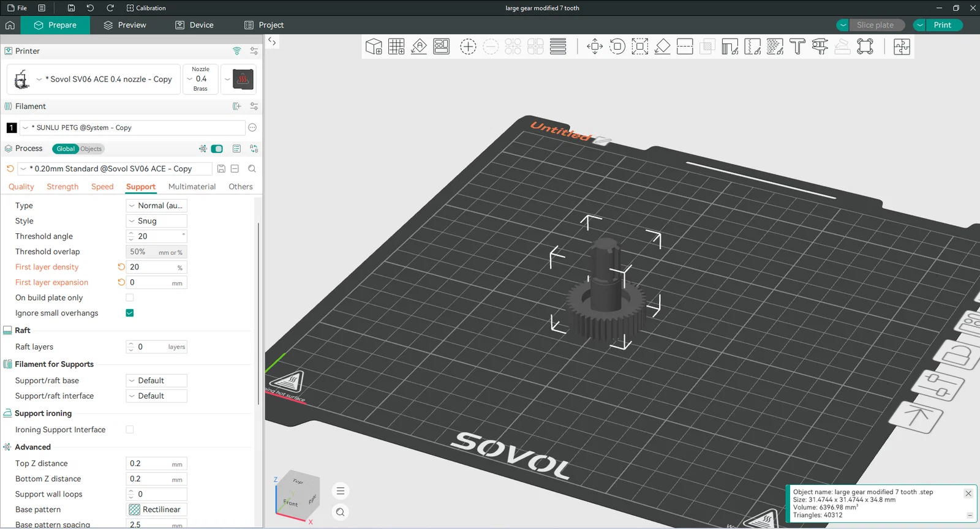980x529 pixels.
Task: Open the Preview tab
Action: point(125,25)
